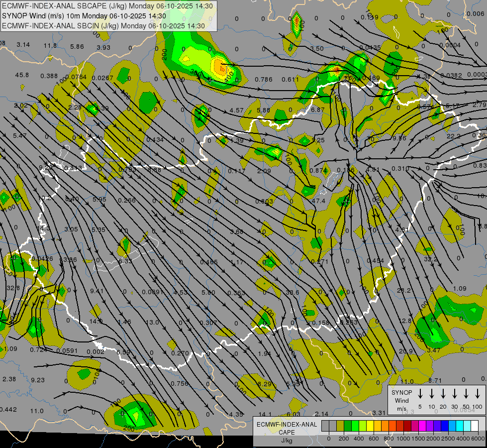Click the map value 9.41
Screen dimensions: 487x448
pos(97,291)
